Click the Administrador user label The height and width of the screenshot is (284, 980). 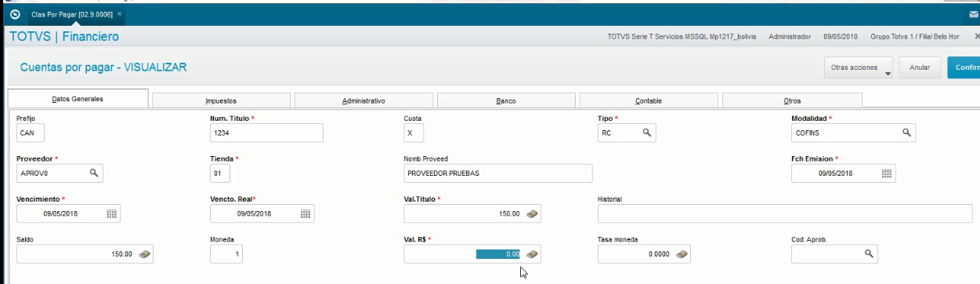coord(790,37)
